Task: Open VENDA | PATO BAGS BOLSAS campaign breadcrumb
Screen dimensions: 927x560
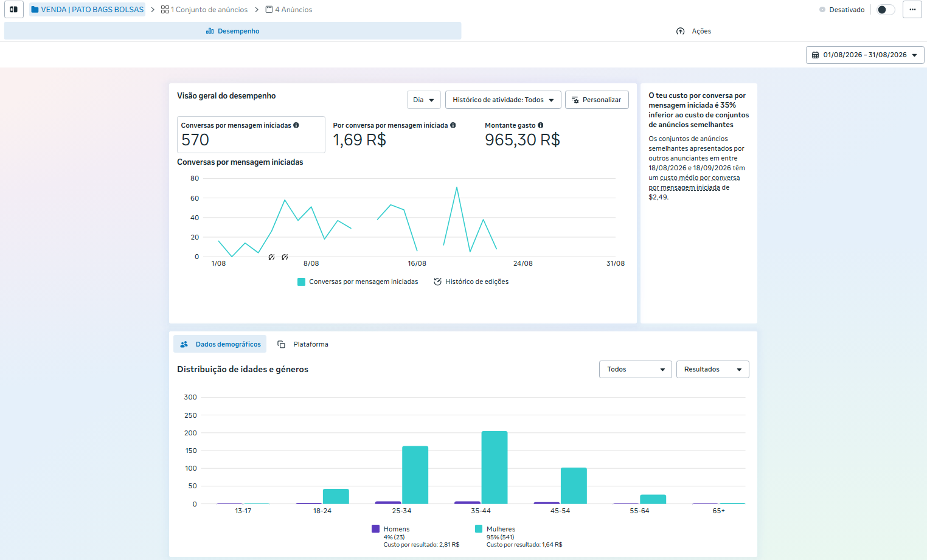Action: (x=88, y=10)
